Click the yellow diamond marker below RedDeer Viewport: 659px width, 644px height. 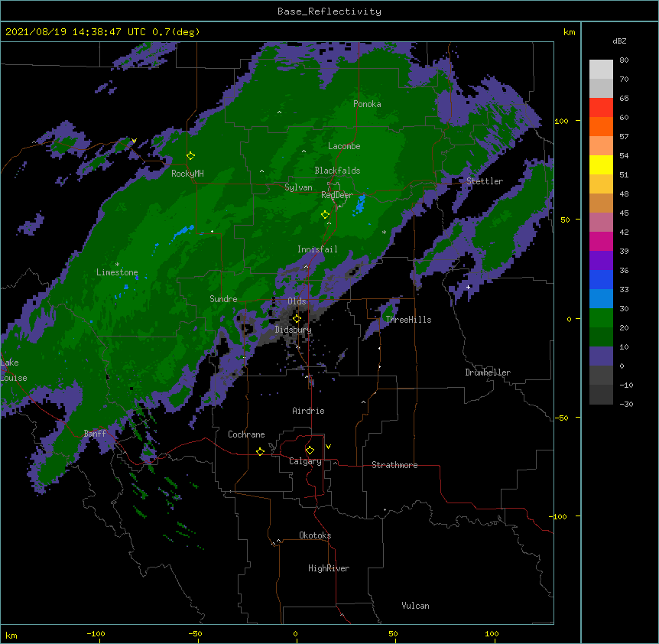click(325, 215)
